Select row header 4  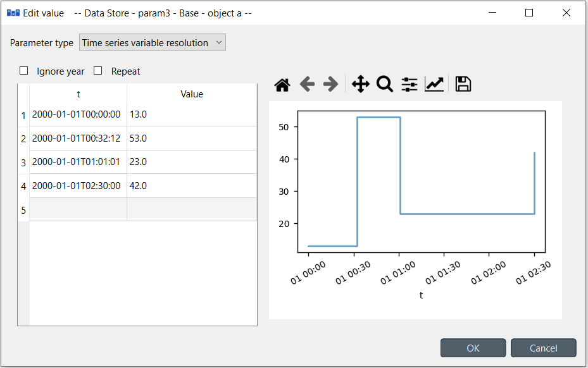click(x=23, y=186)
